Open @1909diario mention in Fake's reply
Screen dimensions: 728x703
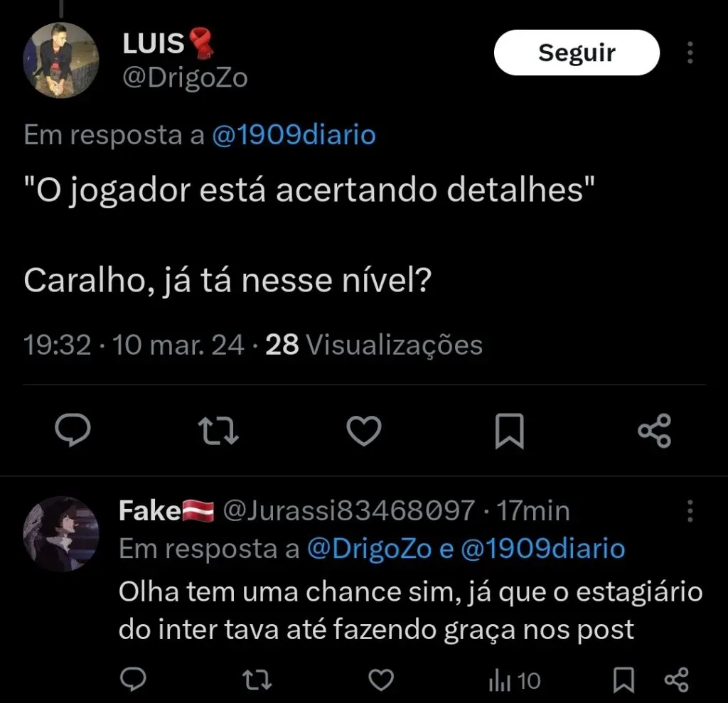click(543, 549)
